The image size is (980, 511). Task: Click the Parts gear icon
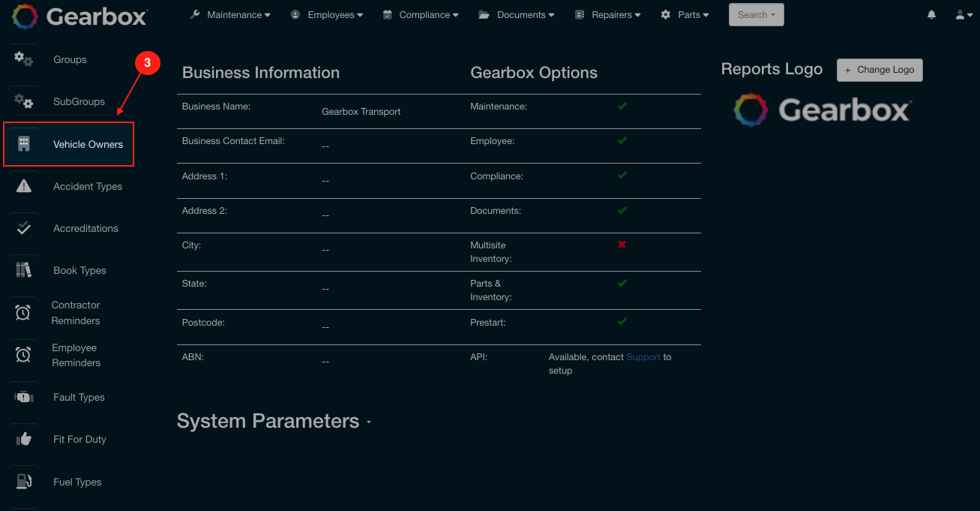coord(666,15)
